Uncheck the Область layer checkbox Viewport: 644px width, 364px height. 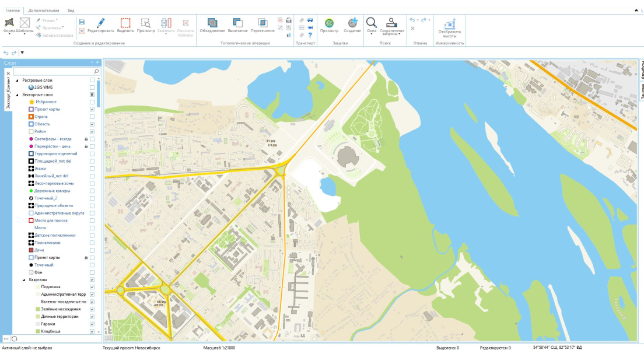tap(92, 124)
